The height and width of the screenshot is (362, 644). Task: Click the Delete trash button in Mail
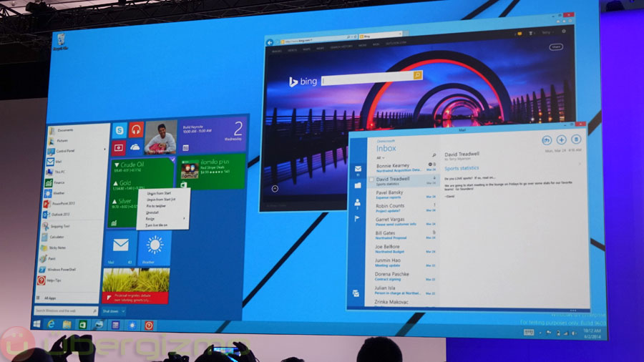coord(576,139)
